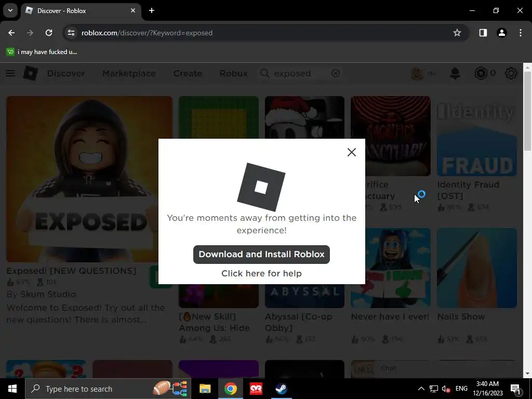
Task: Open [New Skill] Among Us: Hide title
Action: [214, 322]
